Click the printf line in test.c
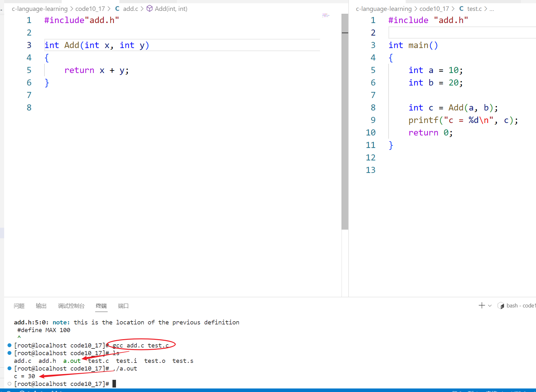Image resolution: width=536 pixels, height=392 pixels. tap(463, 120)
